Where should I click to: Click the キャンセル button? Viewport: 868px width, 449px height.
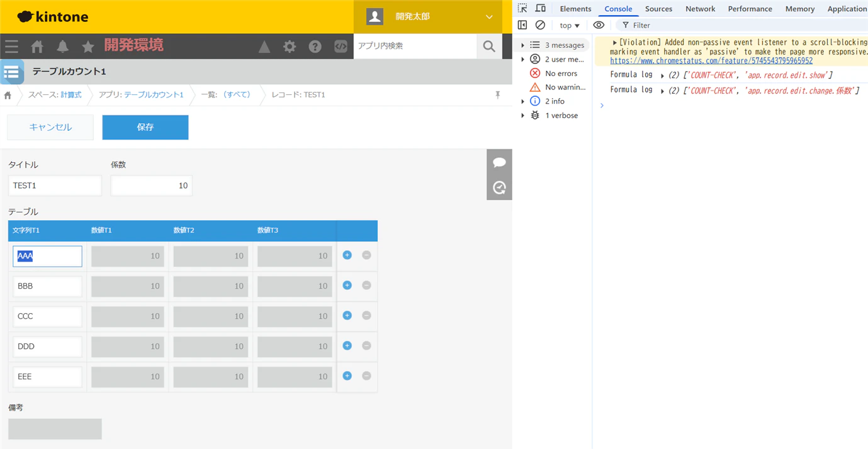tap(50, 127)
